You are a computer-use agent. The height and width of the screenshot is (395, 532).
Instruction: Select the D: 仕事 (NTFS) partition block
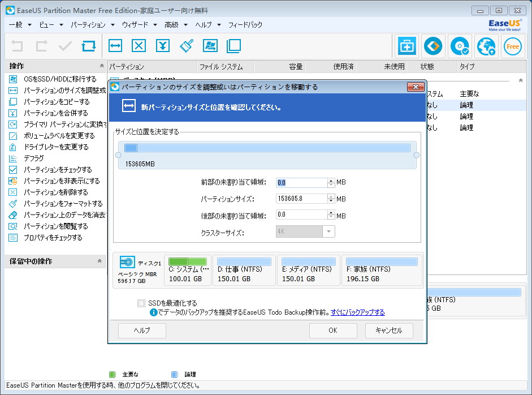point(244,271)
